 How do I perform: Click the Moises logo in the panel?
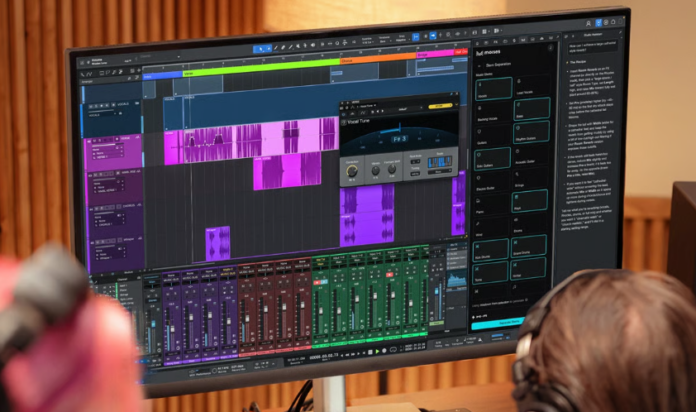click(488, 52)
